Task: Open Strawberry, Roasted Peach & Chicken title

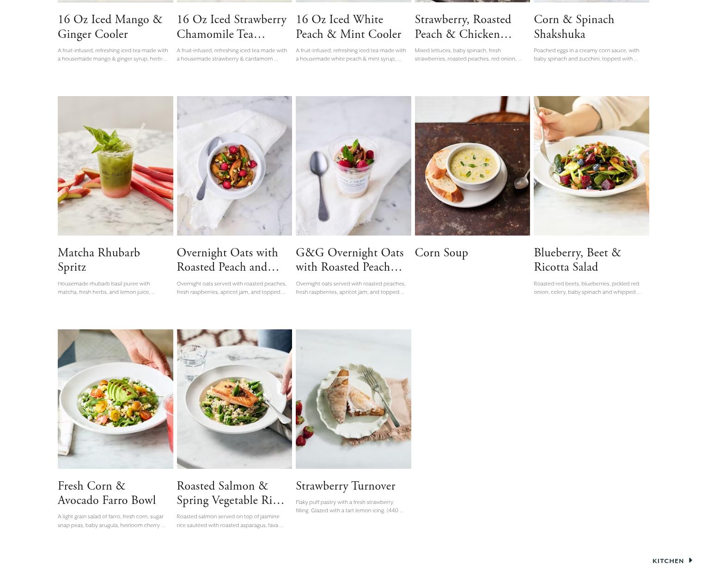Action: [463, 27]
